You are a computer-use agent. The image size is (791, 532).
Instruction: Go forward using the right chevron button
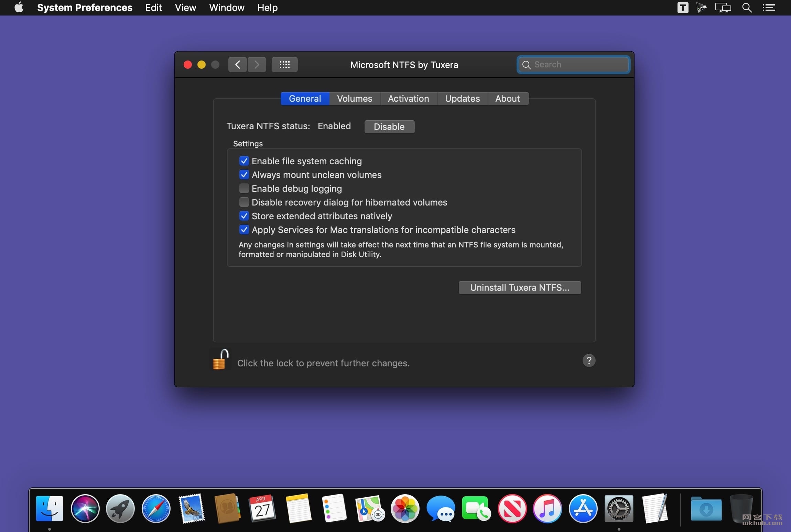click(257, 65)
